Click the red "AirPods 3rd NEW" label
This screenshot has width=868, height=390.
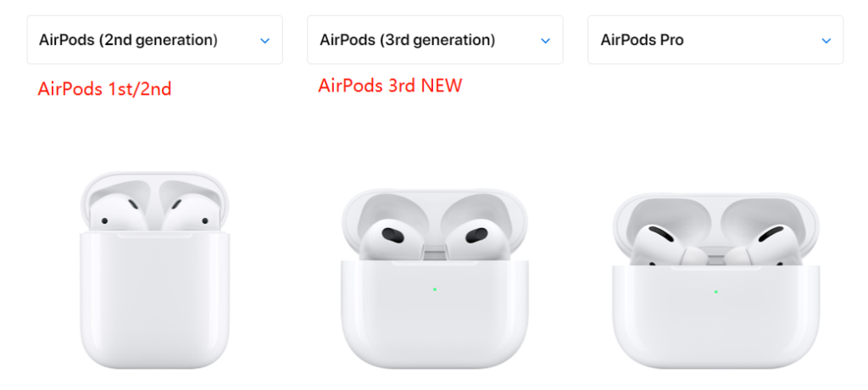click(390, 86)
